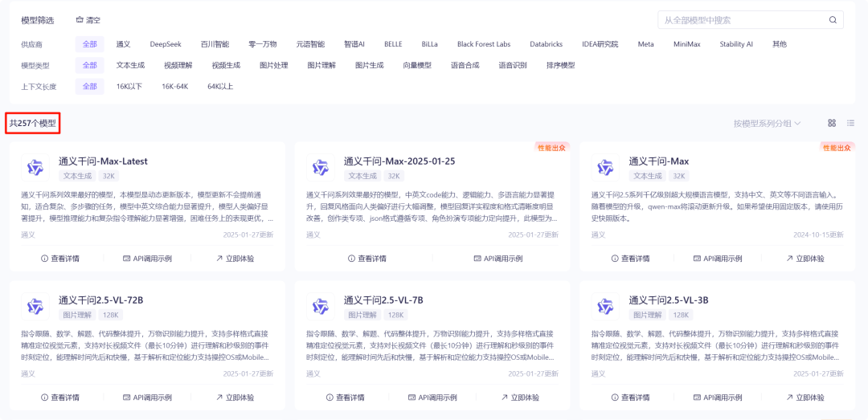Select 全部 in the 模型类型 filter row
The image size is (868, 420).
[90, 65]
